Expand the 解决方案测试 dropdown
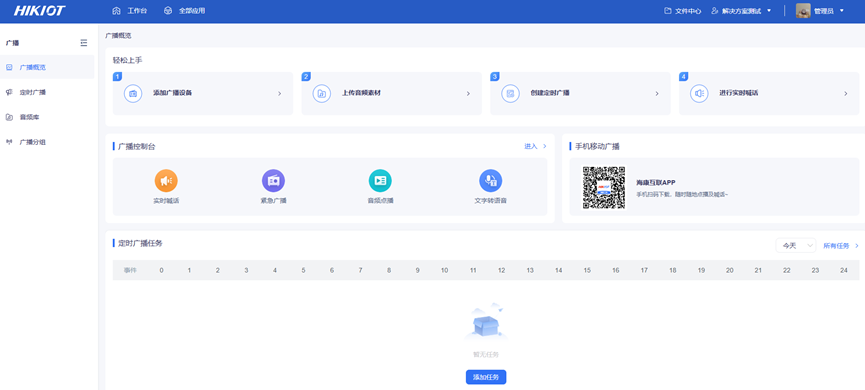The height and width of the screenshot is (390, 865). click(x=741, y=10)
